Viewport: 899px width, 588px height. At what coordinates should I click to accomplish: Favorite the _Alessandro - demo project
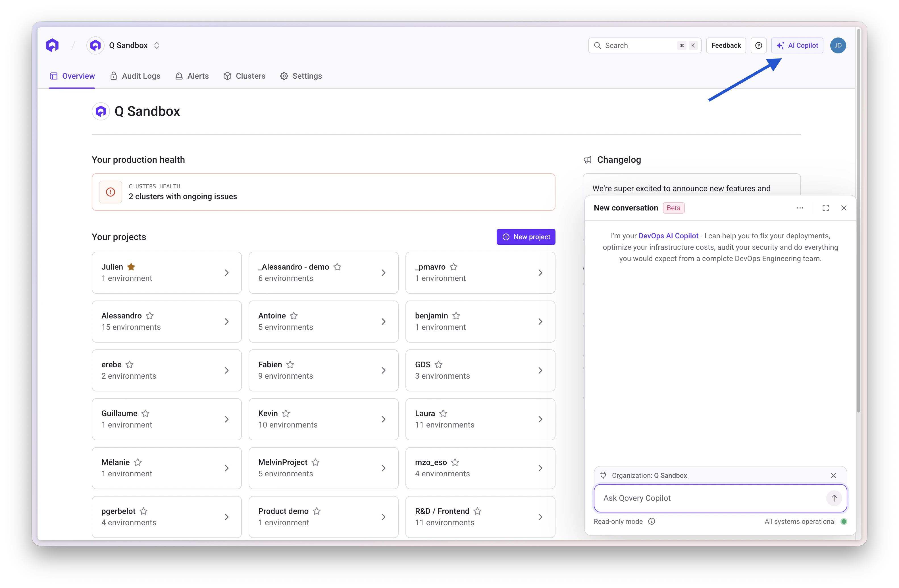click(x=337, y=267)
